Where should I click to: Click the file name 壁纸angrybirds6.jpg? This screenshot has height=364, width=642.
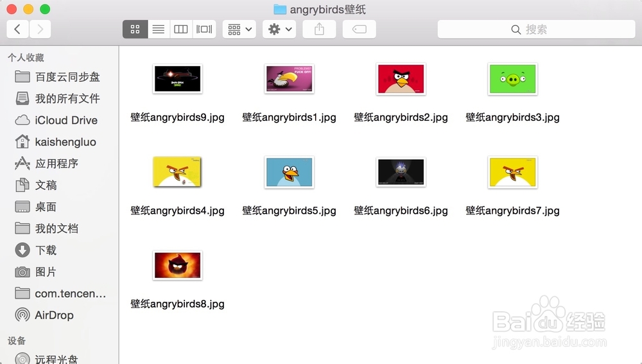(x=401, y=211)
